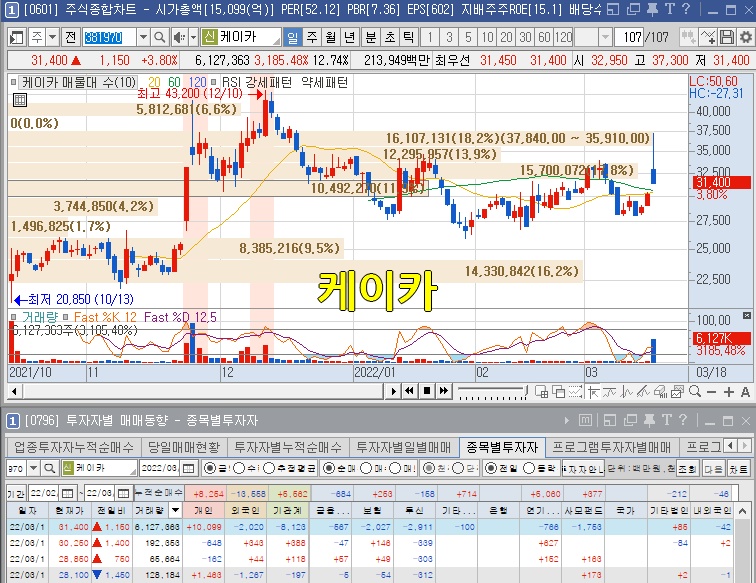Open dropdown arrow beside the speaker icon
The height and width of the screenshot is (583, 756).
tap(193, 37)
